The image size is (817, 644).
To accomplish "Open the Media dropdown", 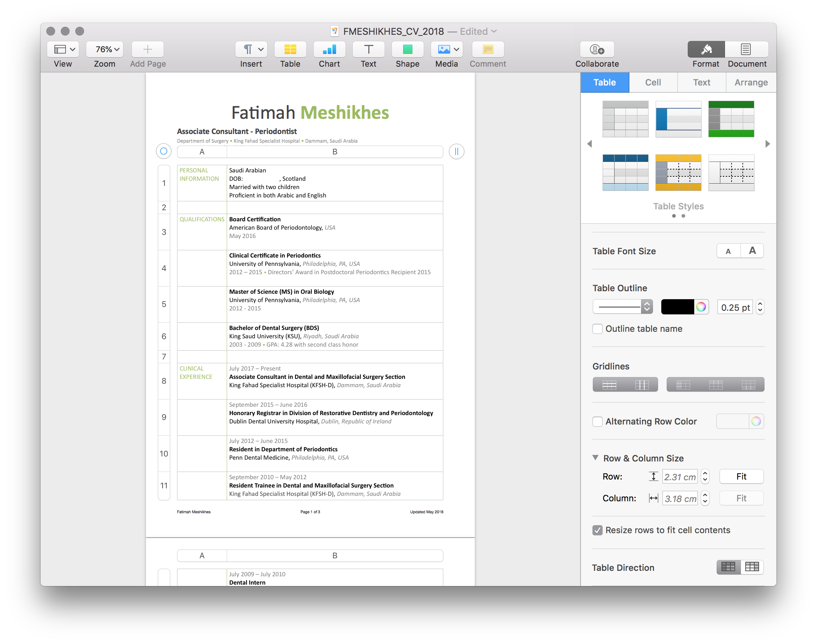I will click(447, 49).
